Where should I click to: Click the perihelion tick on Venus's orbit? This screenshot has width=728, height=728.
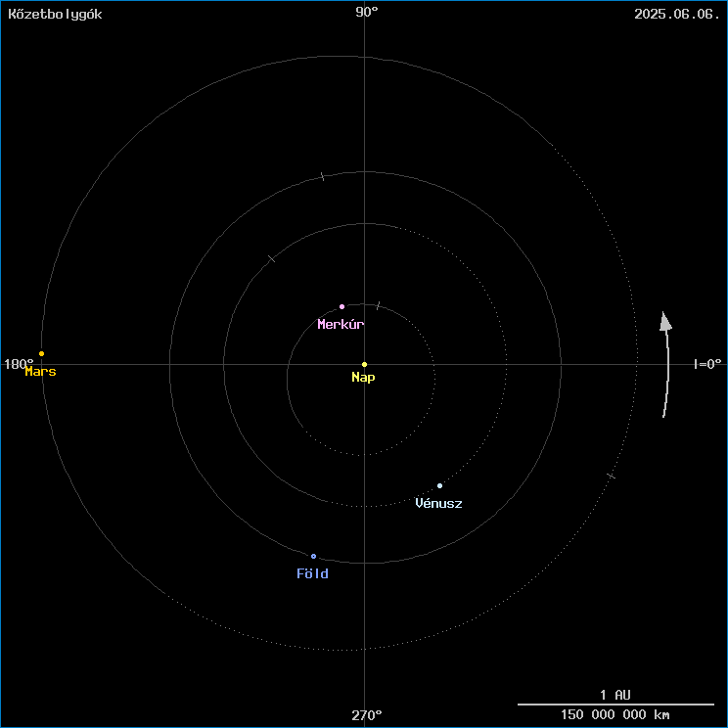272,258
